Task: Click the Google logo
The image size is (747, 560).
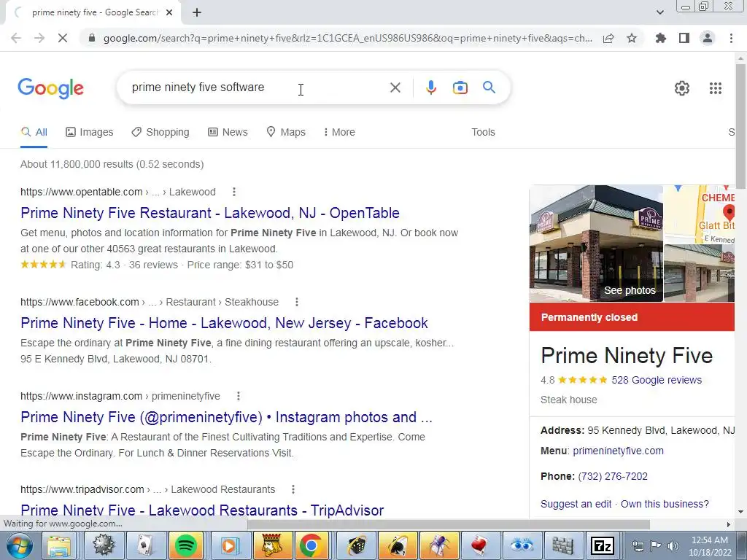Action: click(x=51, y=88)
